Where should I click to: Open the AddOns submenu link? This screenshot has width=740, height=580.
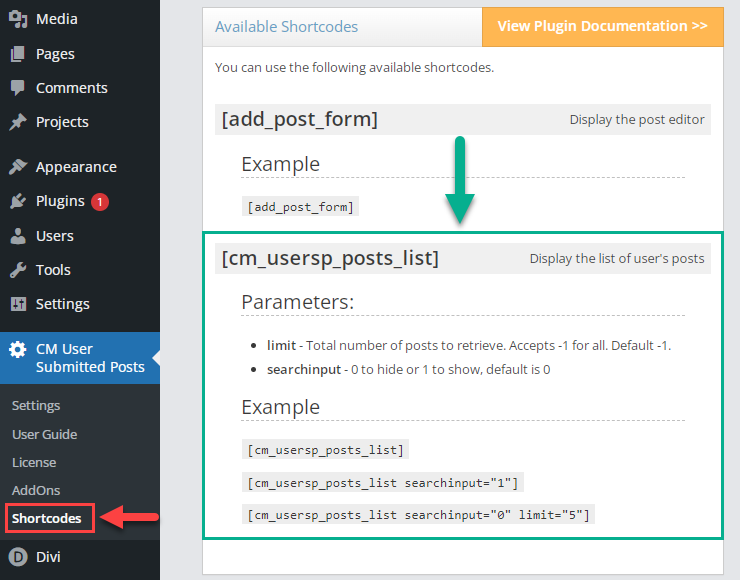pos(36,490)
